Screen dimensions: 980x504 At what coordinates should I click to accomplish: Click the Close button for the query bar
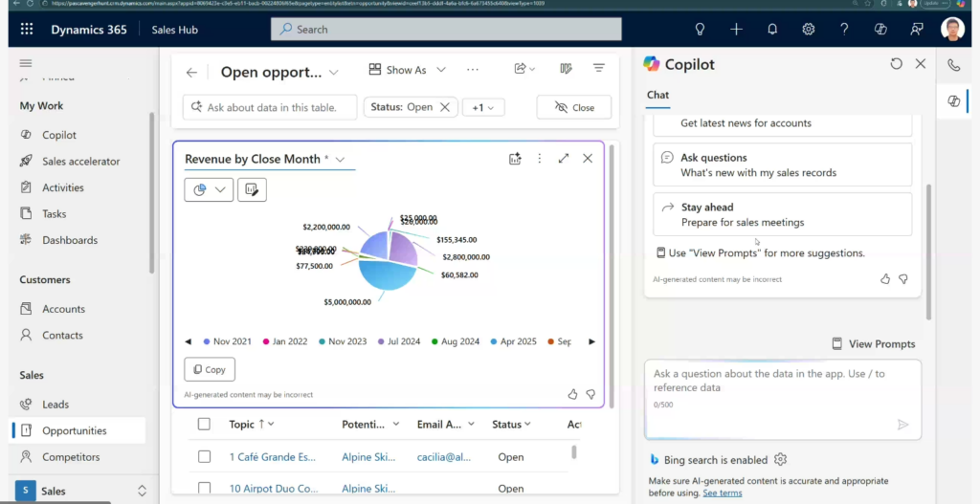pyautogui.click(x=574, y=107)
